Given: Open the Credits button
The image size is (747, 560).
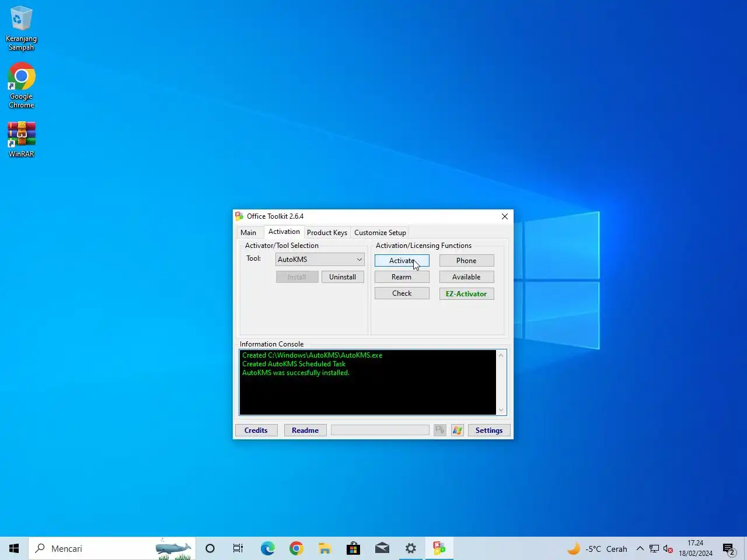Looking at the screenshot, I should [256, 430].
